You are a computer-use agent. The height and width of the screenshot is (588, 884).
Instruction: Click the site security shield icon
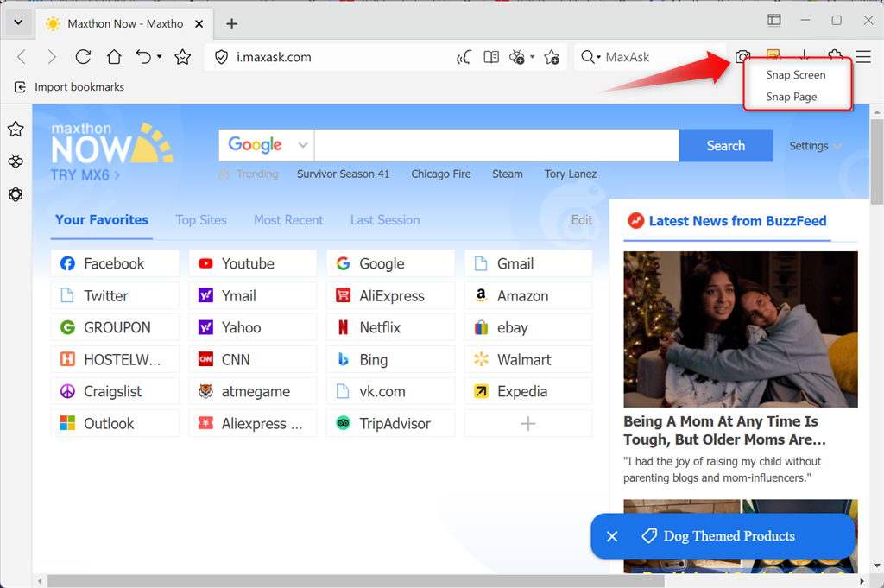[x=222, y=57]
